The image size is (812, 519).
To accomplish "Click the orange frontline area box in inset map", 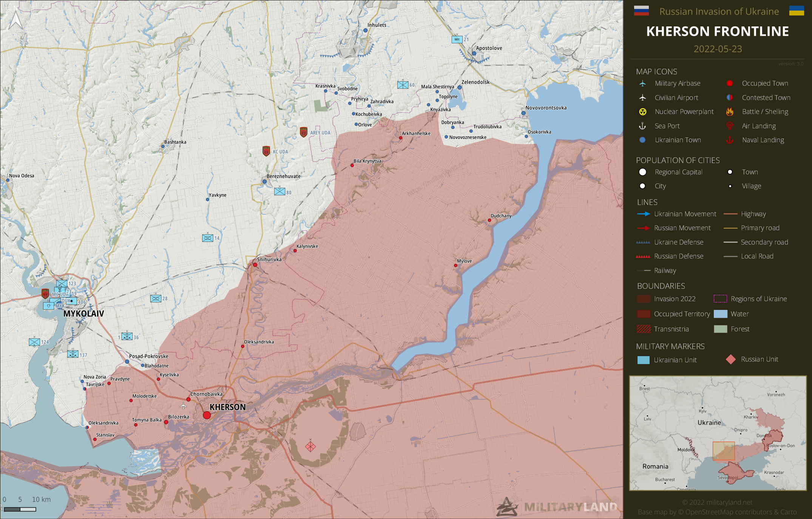I will (724, 451).
